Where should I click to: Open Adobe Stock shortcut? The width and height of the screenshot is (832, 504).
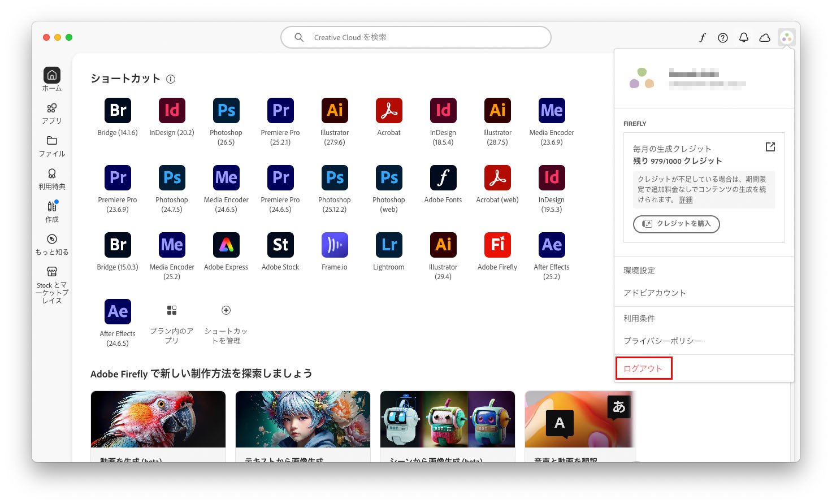[280, 245]
